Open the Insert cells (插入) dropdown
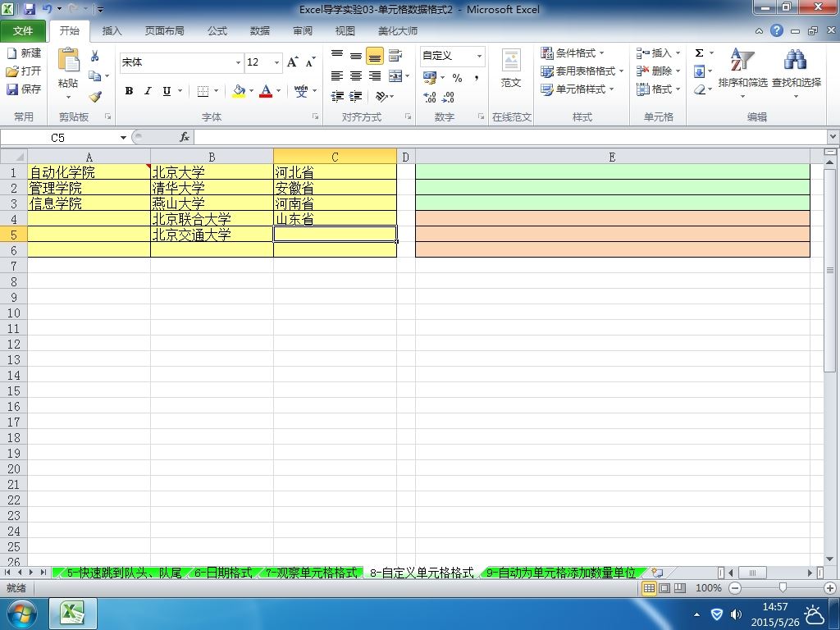Image resolution: width=840 pixels, height=630 pixels. (678, 53)
